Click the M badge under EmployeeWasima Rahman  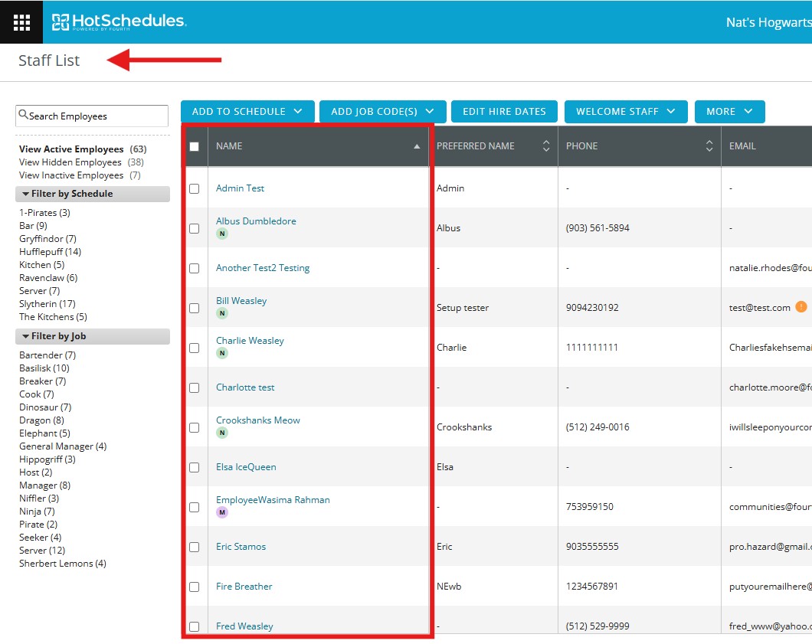(x=222, y=512)
